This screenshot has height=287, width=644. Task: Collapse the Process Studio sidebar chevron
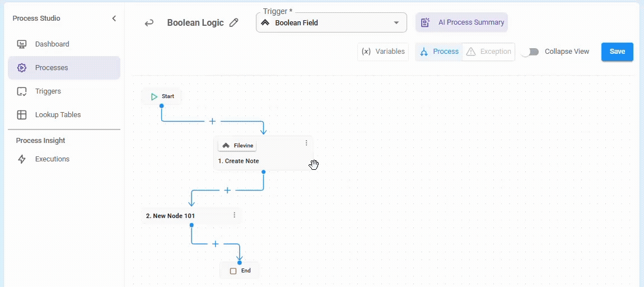click(114, 18)
